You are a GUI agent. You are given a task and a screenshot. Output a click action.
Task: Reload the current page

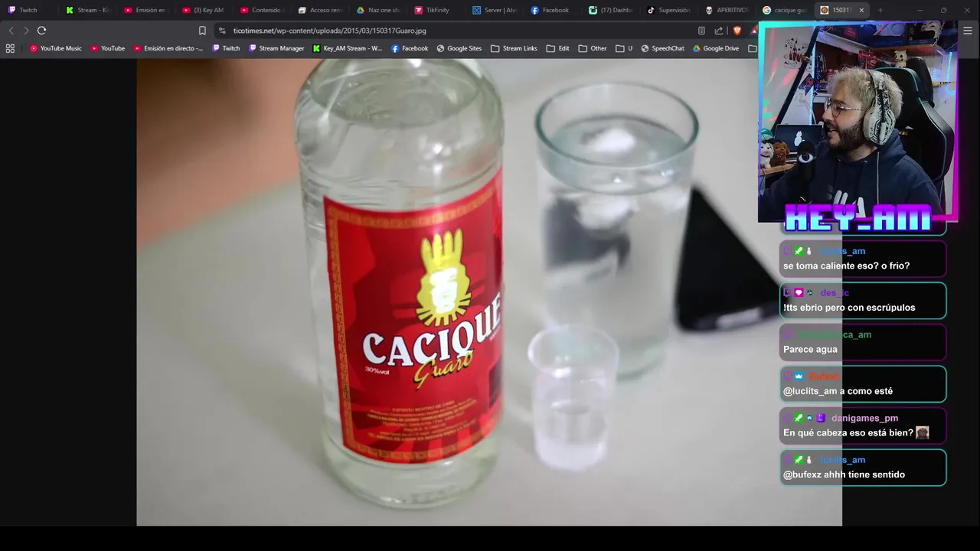(41, 31)
